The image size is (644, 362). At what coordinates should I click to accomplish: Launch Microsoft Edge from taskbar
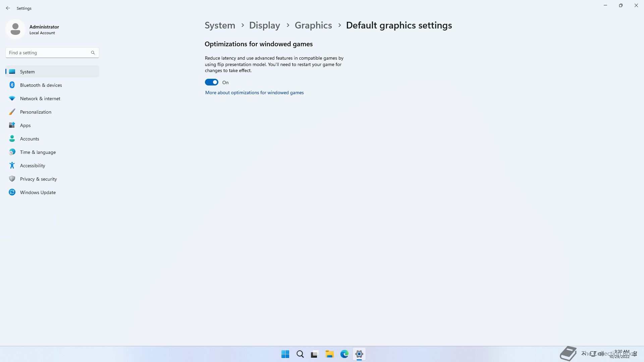[x=344, y=354]
